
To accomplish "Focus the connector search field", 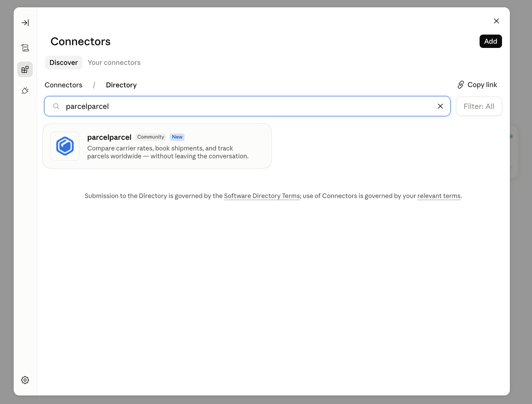I will [247, 106].
